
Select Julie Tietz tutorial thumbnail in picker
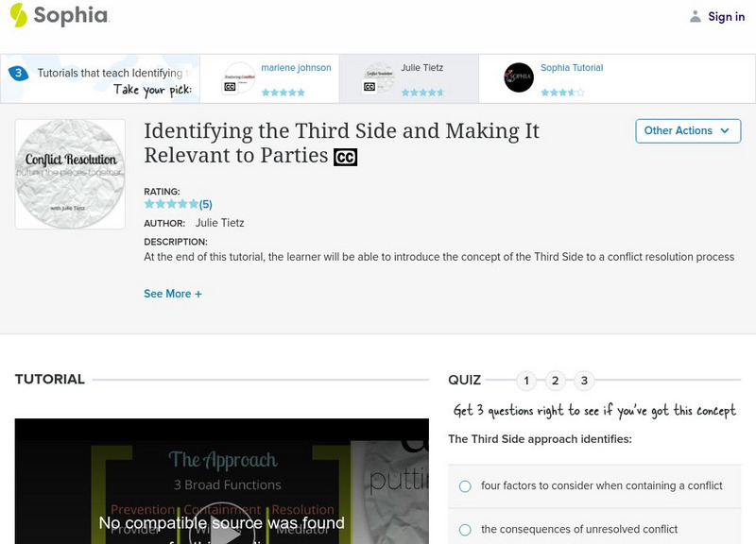click(x=379, y=78)
